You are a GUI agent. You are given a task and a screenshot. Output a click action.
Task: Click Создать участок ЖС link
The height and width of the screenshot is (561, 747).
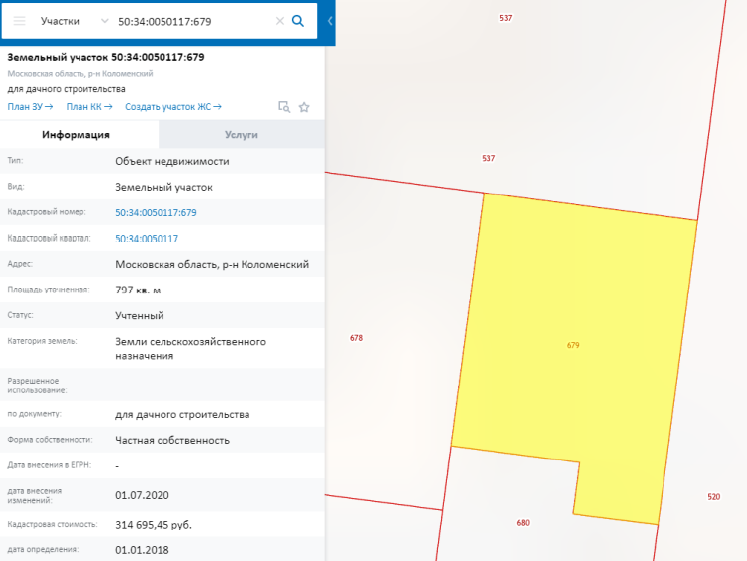173,107
